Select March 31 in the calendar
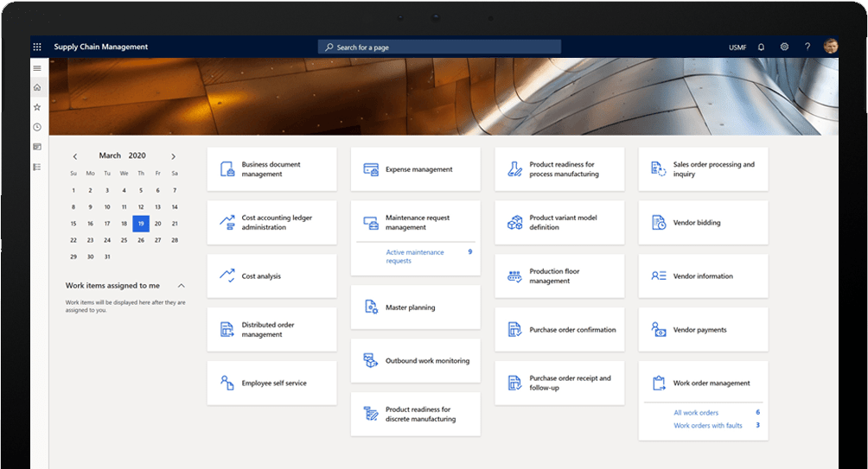Image resolution: width=868 pixels, height=469 pixels. tap(107, 257)
